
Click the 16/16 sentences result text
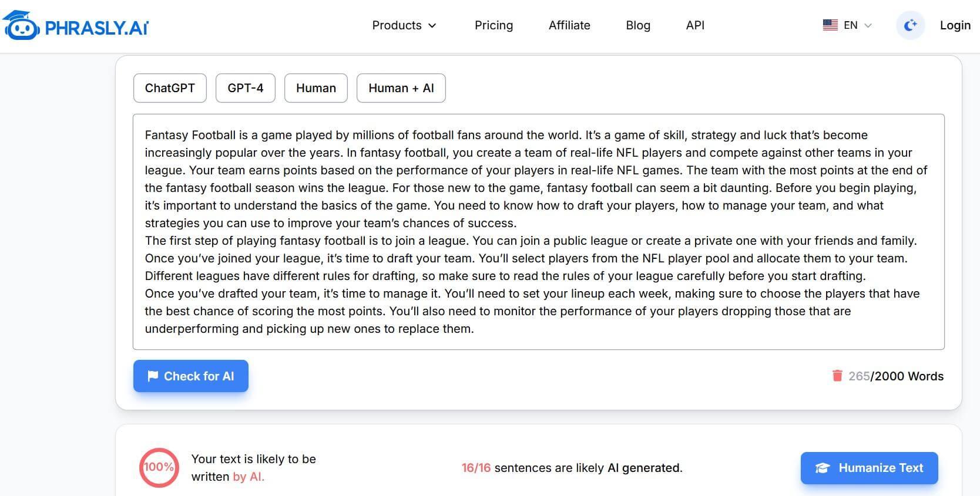[571, 468]
